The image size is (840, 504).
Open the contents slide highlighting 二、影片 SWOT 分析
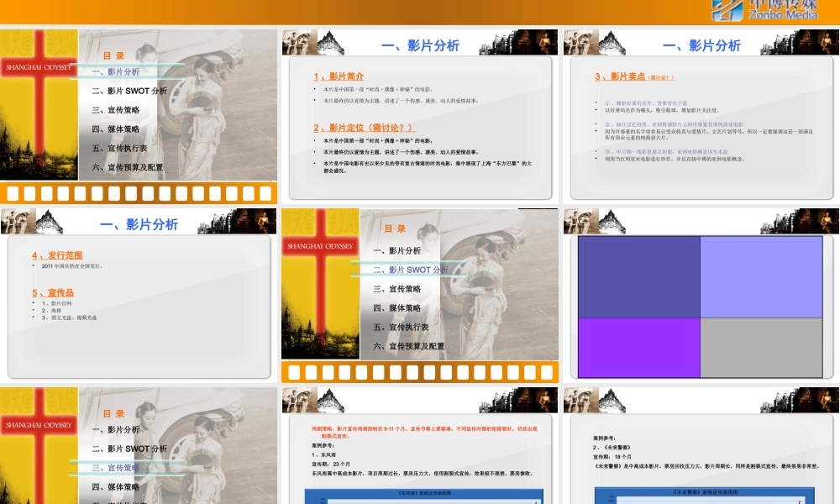coord(420,295)
